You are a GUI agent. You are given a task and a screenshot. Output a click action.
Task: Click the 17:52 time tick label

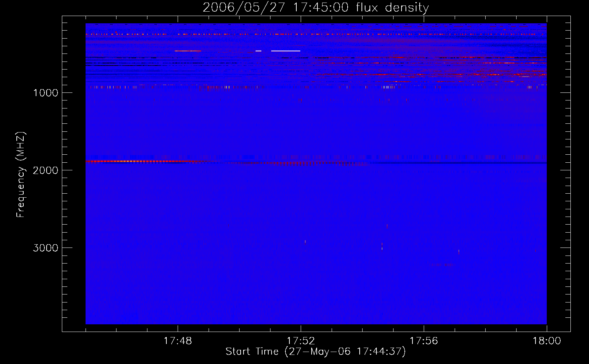301,341
